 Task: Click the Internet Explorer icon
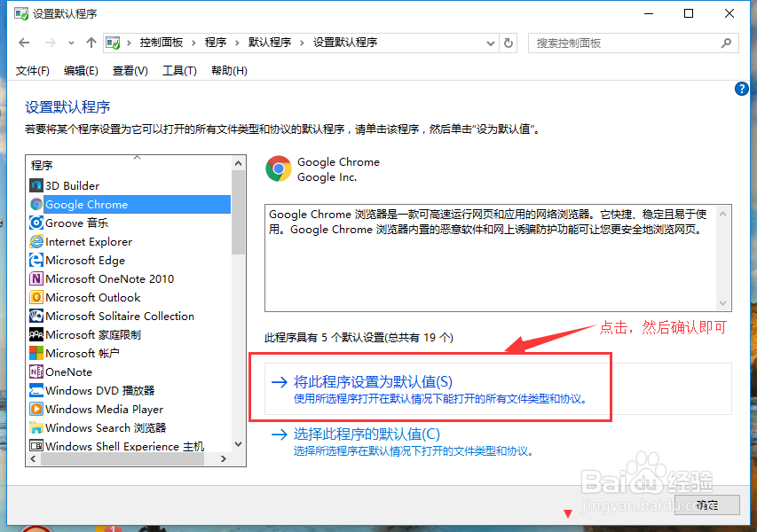[36, 242]
